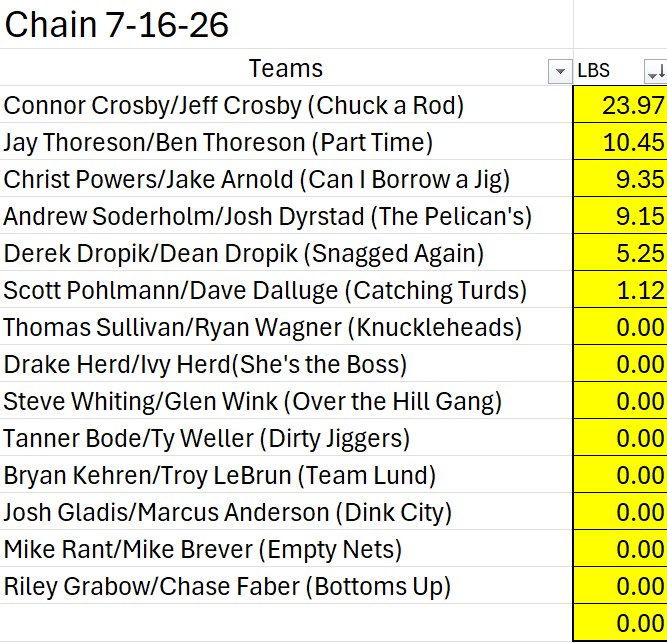Select the Can I Borrow a Jig team cell
The width and height of the screenshot is (667, 643).
[286, 179]
